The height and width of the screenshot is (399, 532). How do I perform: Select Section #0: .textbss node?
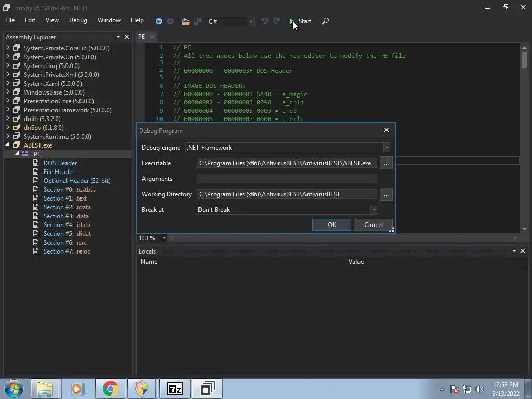point(69,189)
